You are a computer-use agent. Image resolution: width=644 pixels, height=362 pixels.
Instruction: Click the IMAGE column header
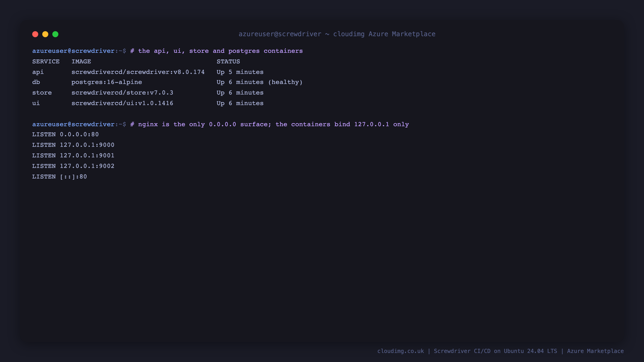click(x=81, y=61)
